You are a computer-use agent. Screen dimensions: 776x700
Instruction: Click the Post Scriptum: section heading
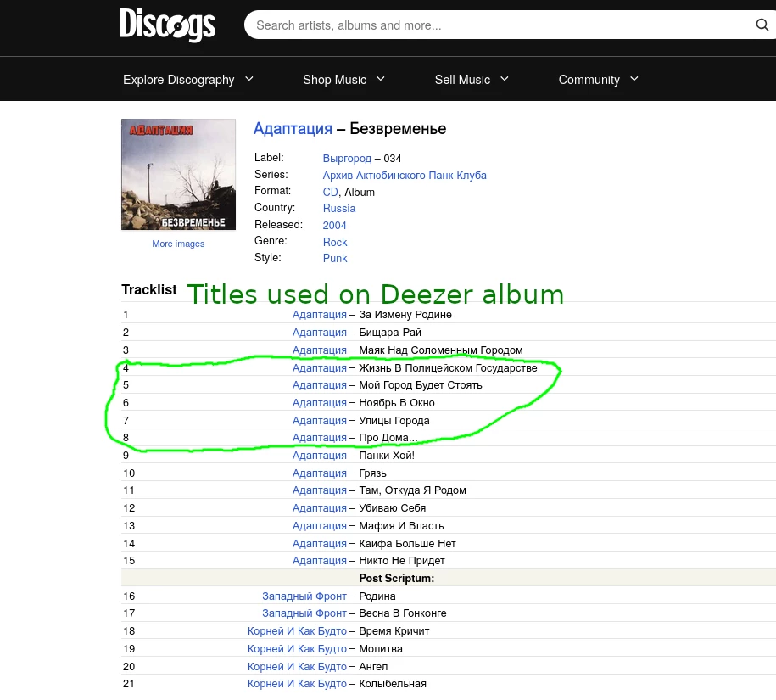click(396, 578)
